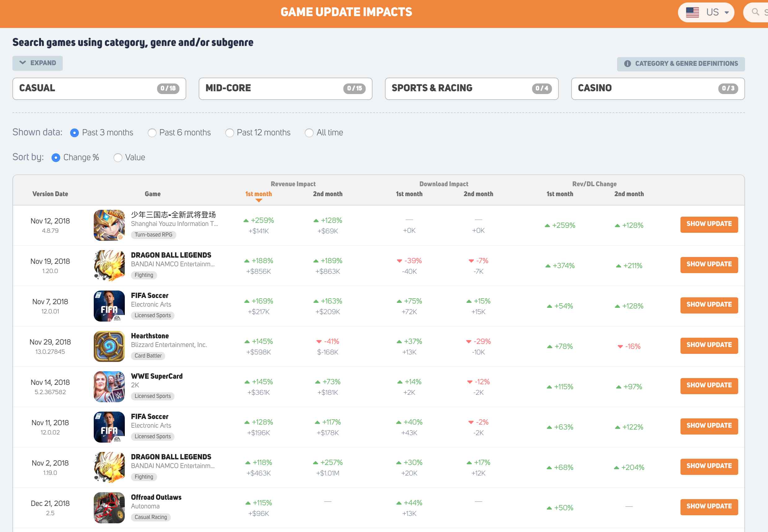768x532 pixels.
Task: Show update for Nov 12, 2018 row
Action: pyautogui.click(x=709, y=224)
